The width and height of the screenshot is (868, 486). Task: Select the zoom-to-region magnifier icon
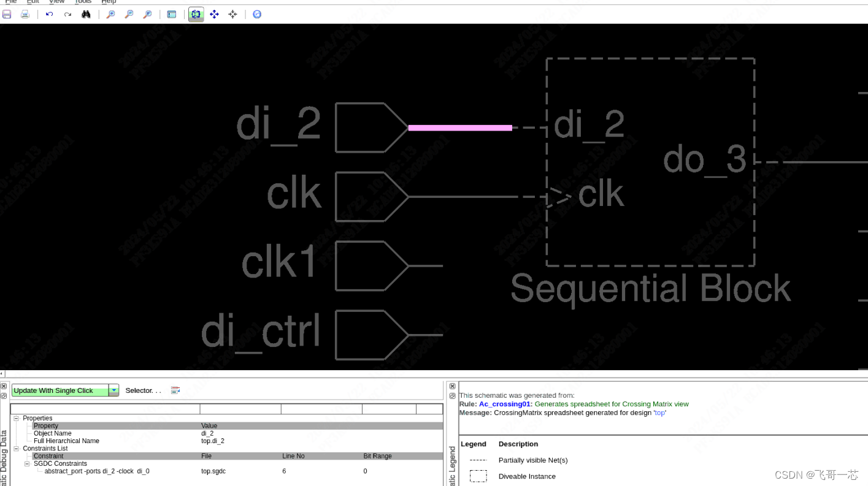coord(147,14)
